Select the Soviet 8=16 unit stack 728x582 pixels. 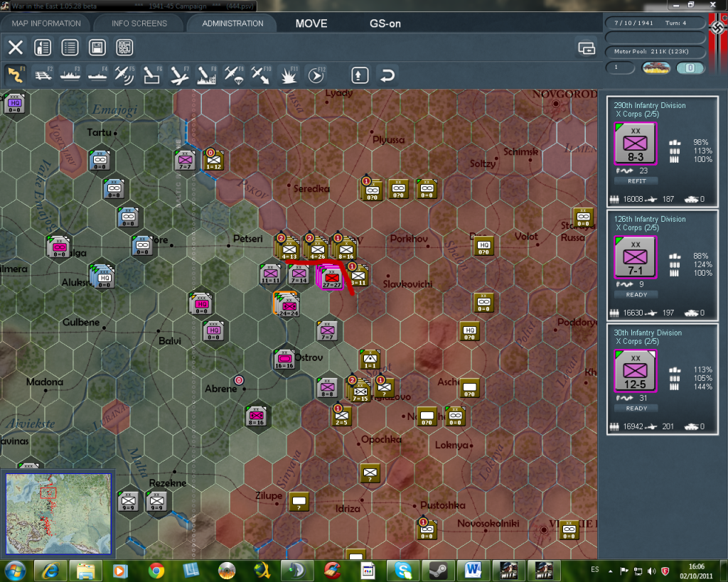345,248
